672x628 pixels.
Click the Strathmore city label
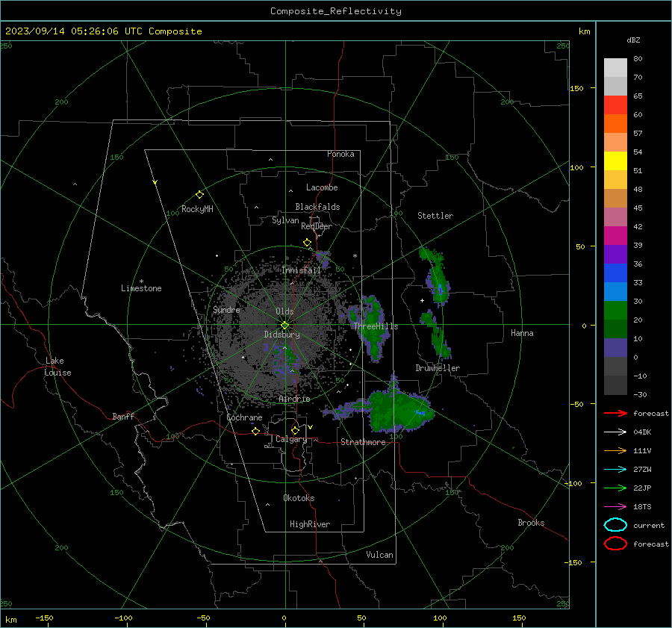tap(363, 442)
